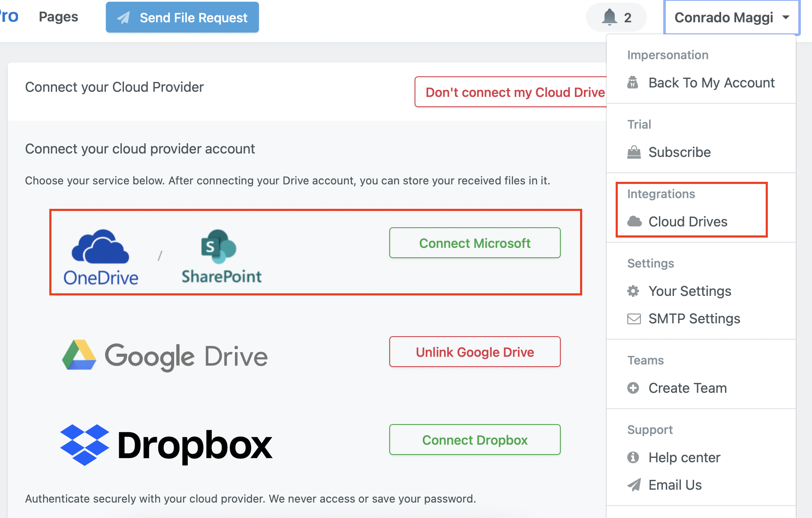812x518 pixels.
Task: Click the Unlink Google Drive button
Action: pos(475,352)
